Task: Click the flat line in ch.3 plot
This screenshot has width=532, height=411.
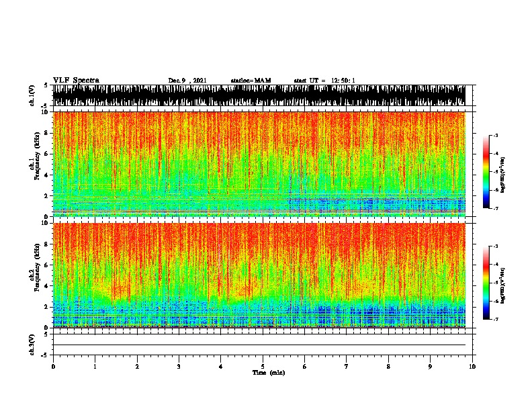Action: (259, 345)
